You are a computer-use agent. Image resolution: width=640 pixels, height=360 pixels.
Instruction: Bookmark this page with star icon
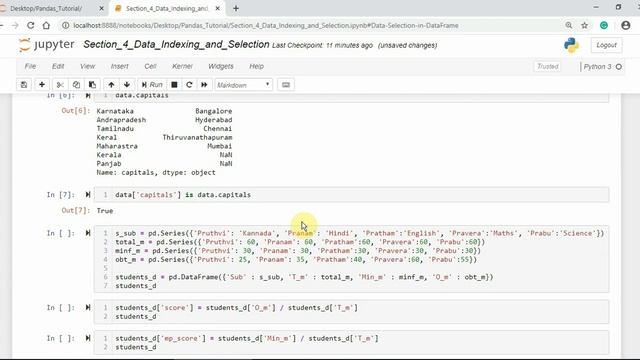(x=584, y=25)
